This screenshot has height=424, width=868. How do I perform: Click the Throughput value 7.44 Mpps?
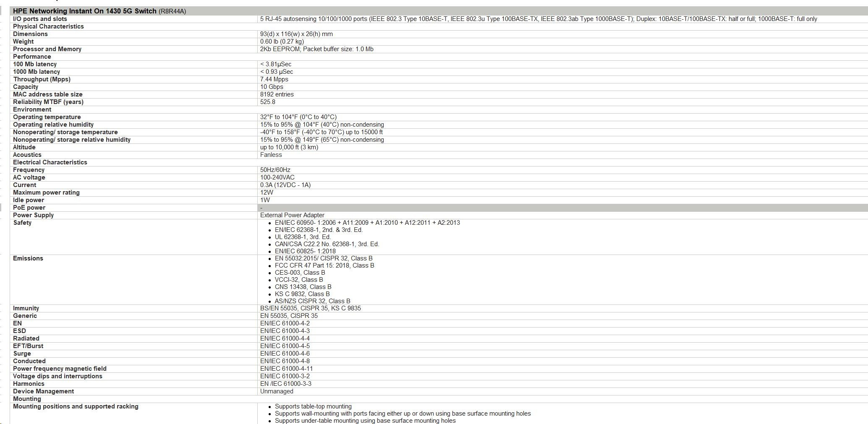click(274, 79)
